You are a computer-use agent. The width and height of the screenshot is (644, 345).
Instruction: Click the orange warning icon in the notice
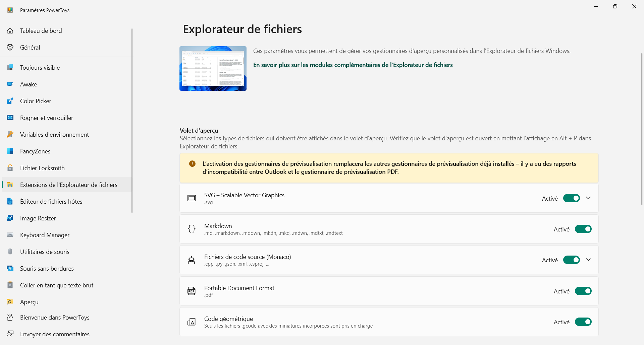point(192,164)
